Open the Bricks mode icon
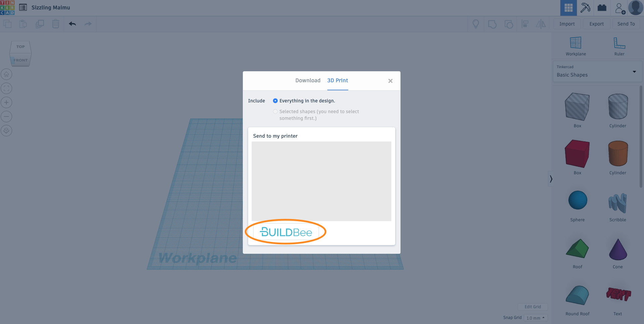644x324 pixels. 602,8
